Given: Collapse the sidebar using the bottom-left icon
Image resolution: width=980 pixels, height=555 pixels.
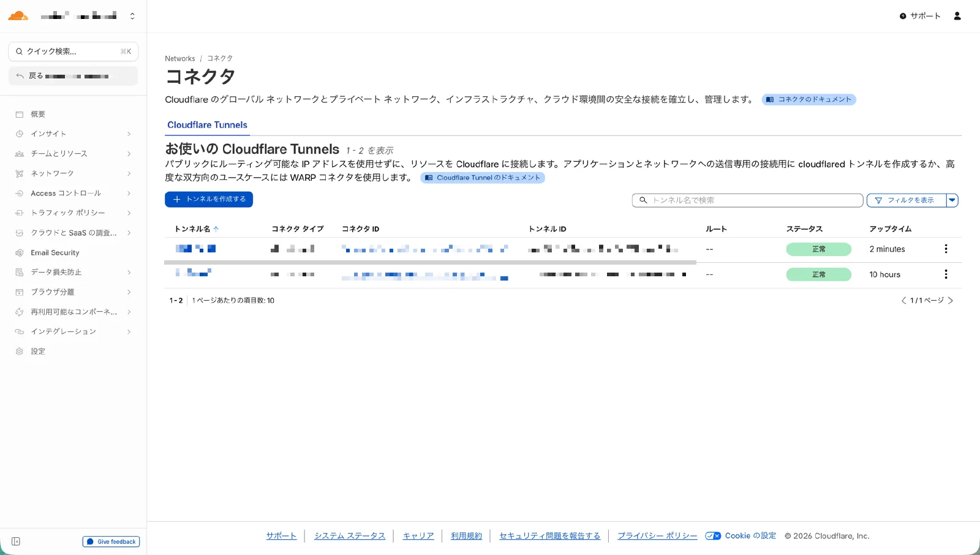Looking at the screenshot, I should click(x=15, y=542).
